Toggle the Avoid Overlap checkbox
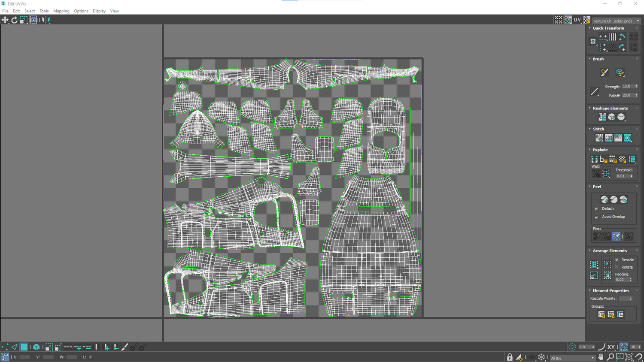Viewport: 644px width, 362px height. (x=596, y=217)
